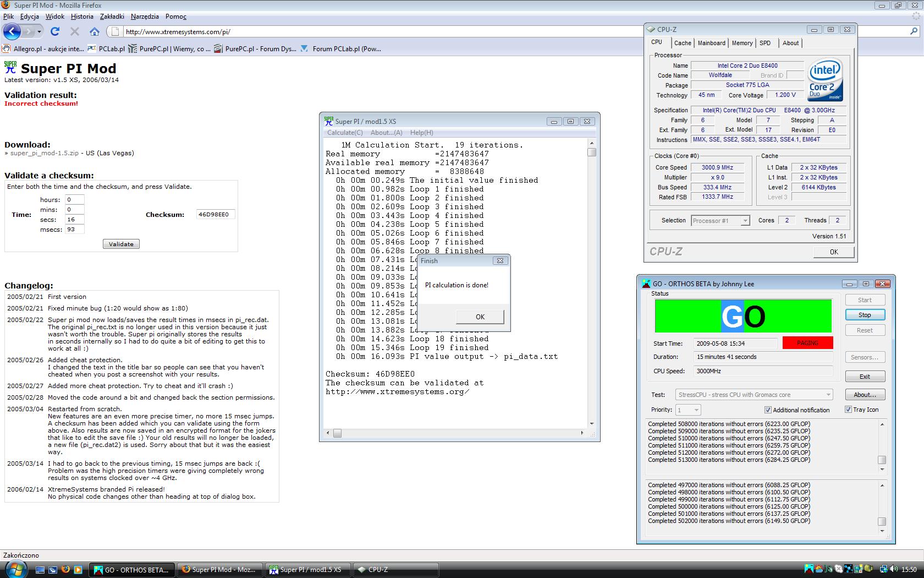Open the Zakładki menu
Image resolution: width=924 pixels, height=578 pixels.
click(112, 17)
